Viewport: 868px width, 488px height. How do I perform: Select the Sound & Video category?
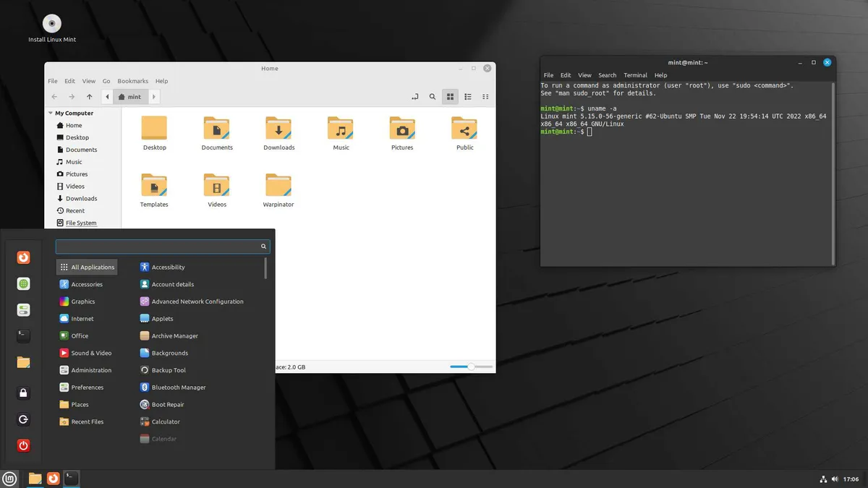coord(87,353)
